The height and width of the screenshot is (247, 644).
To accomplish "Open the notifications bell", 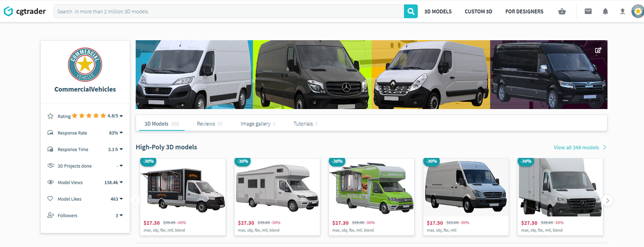I will (x=605, y=11).
